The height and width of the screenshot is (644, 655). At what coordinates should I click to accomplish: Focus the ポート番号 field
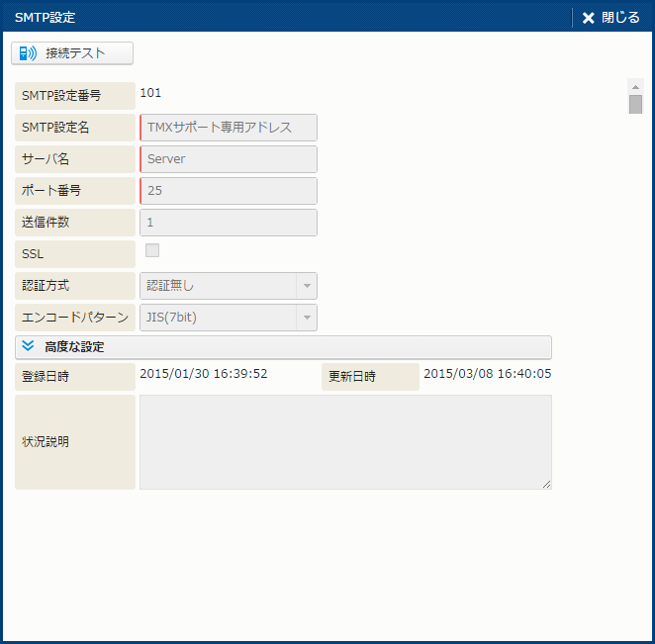click(x=229, y=191)
